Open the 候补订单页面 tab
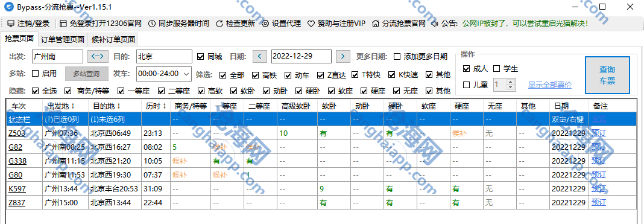 click(x=113, y=40)
